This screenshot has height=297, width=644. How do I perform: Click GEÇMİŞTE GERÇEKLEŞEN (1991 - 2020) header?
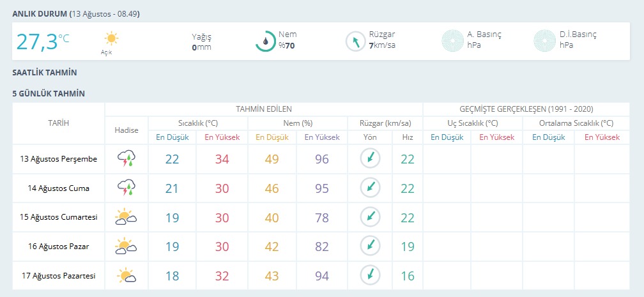click(526, 109)
